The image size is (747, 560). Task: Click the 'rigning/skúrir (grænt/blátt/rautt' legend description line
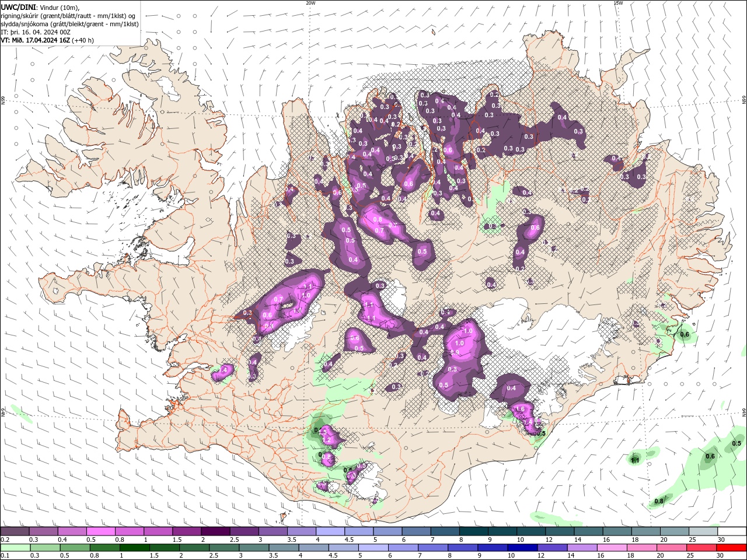[68, 16]
